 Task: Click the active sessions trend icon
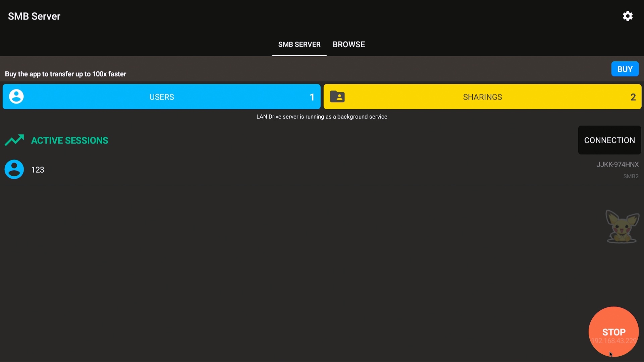click(14, 140)
